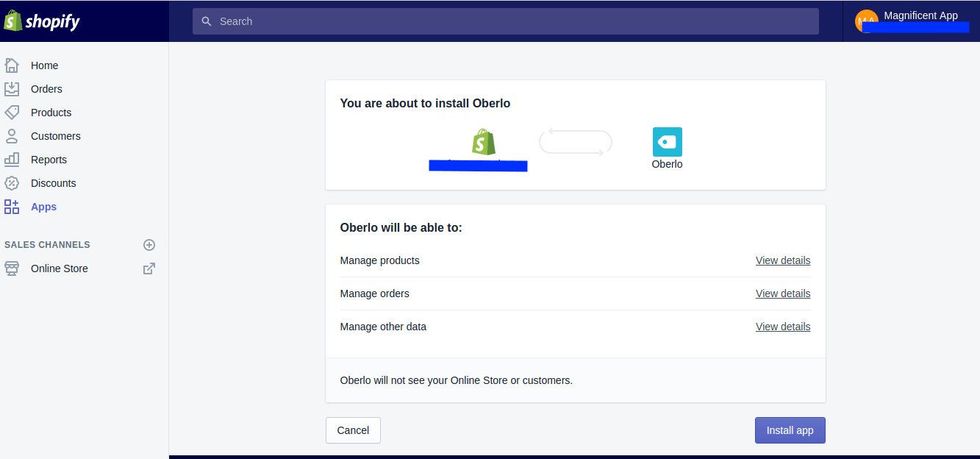
Task: Click the Reports chart icon
Action: [12, 160]
